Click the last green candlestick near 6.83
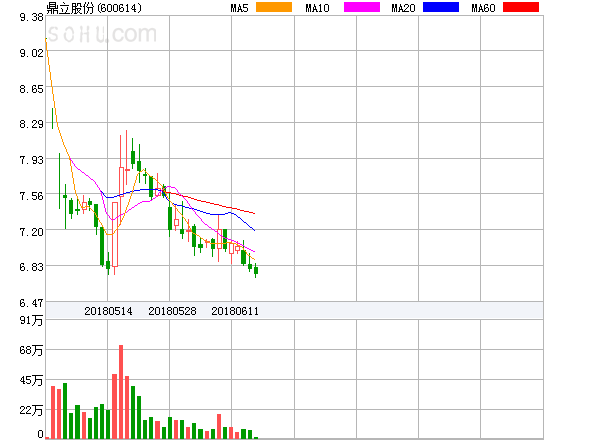The image size is (600, 440). (256, 271)
